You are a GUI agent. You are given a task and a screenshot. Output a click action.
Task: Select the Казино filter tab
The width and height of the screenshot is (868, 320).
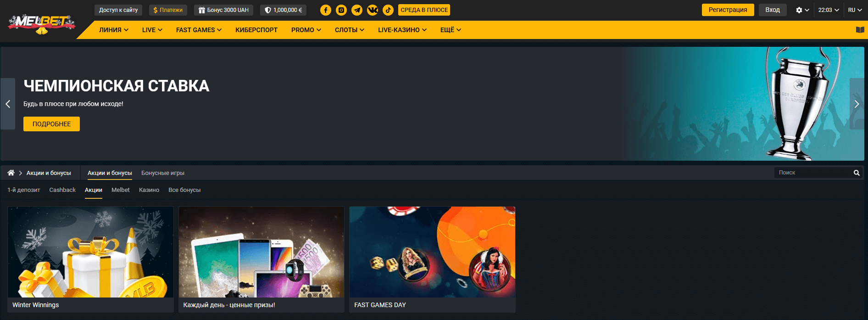tap(149, 190)
